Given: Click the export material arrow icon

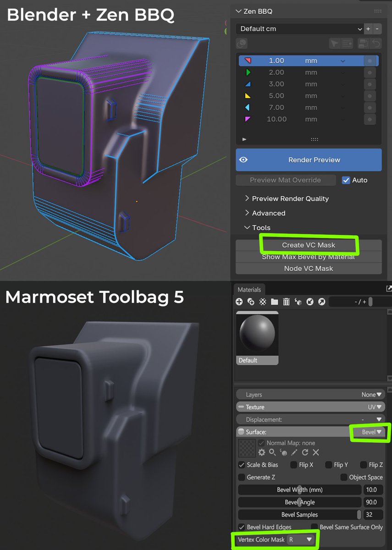Looking at the screenshot, I should click(x=321, y=302).
